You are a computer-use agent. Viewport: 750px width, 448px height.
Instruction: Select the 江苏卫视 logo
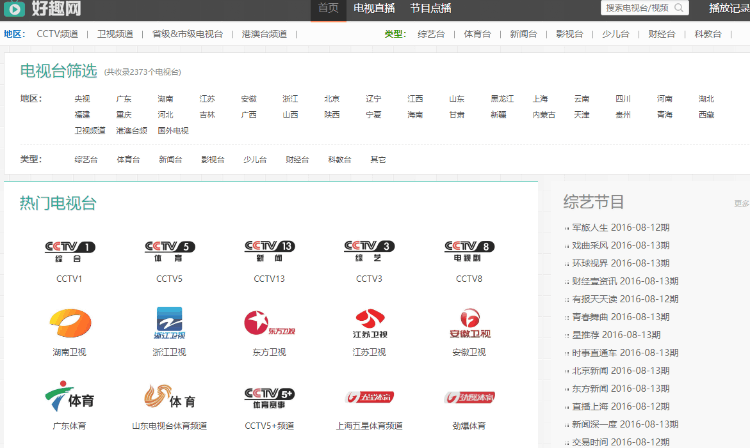(370, 324)
